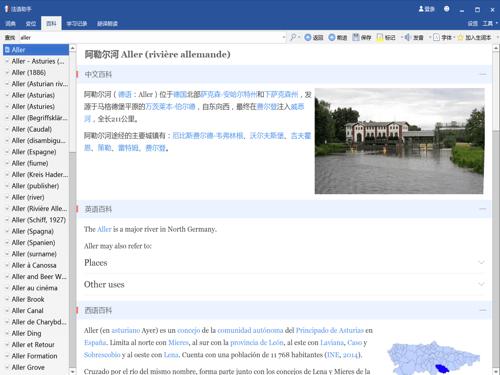Open the 工具 tools dropdown menu

[490, 23]
